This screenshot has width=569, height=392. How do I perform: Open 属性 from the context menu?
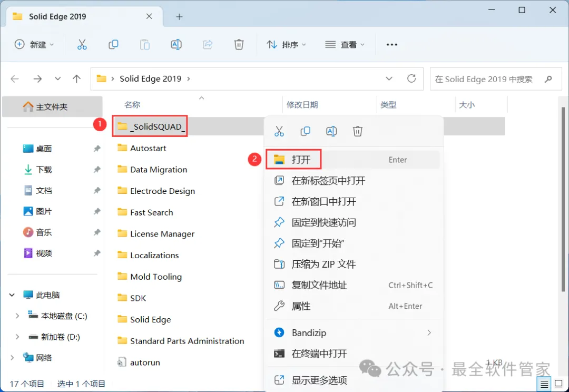pyautogui.click(x=353, y=306)
